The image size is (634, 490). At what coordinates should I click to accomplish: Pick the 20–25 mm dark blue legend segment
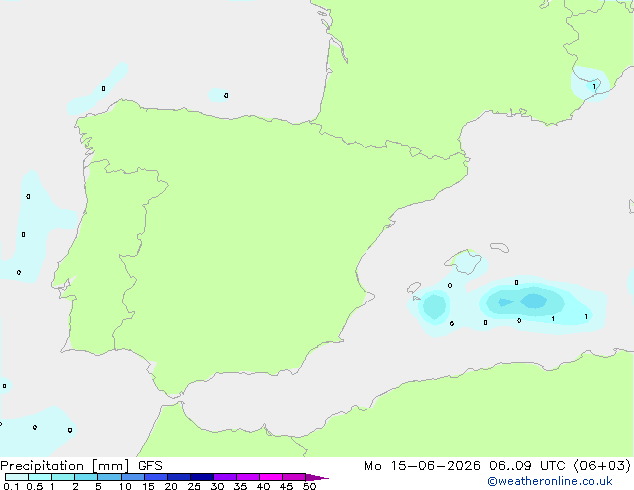[179, 477]
